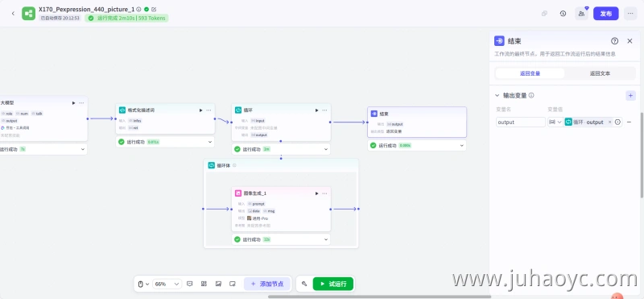This screenshot has width=644, height=299.
Task: Add a new output variable with plus
Action: 630,95
